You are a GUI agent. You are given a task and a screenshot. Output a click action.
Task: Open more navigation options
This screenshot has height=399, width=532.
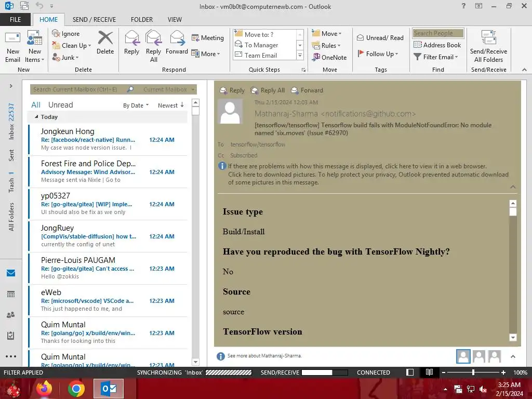[11, 356]
